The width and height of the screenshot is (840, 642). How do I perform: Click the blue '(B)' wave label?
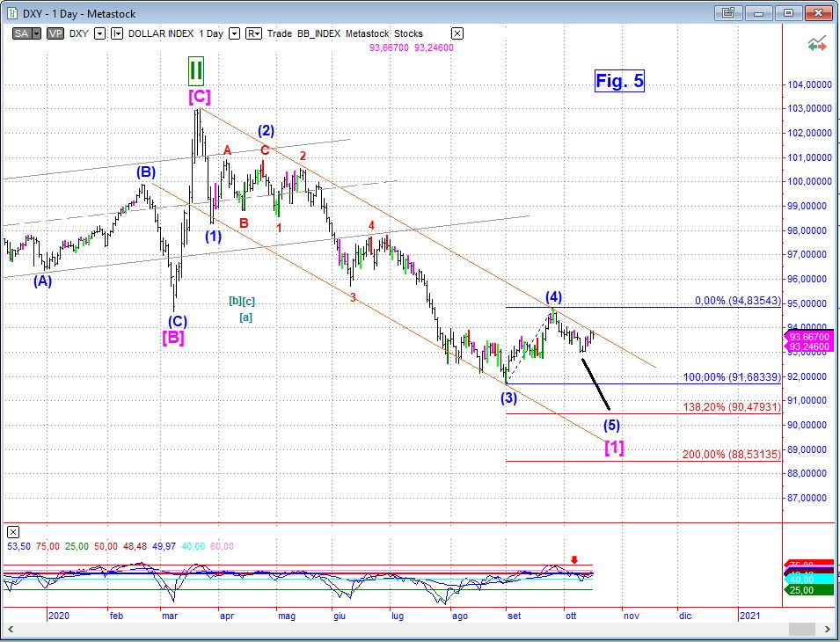145,172
